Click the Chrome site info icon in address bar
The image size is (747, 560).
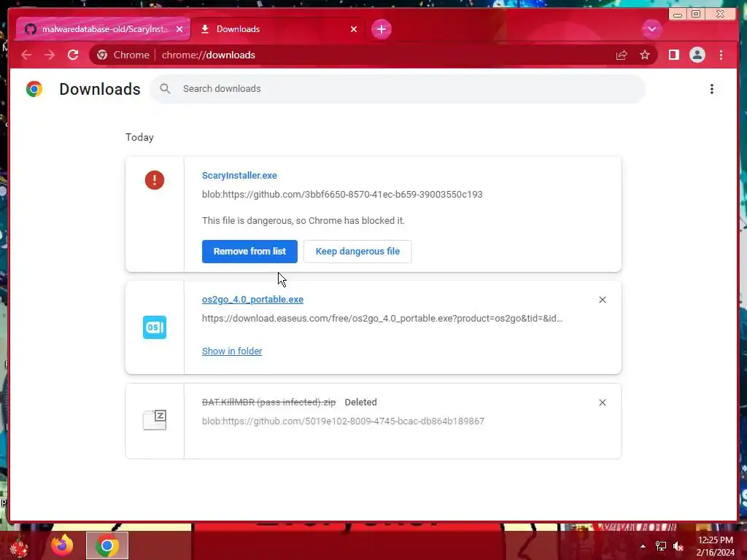102,55
